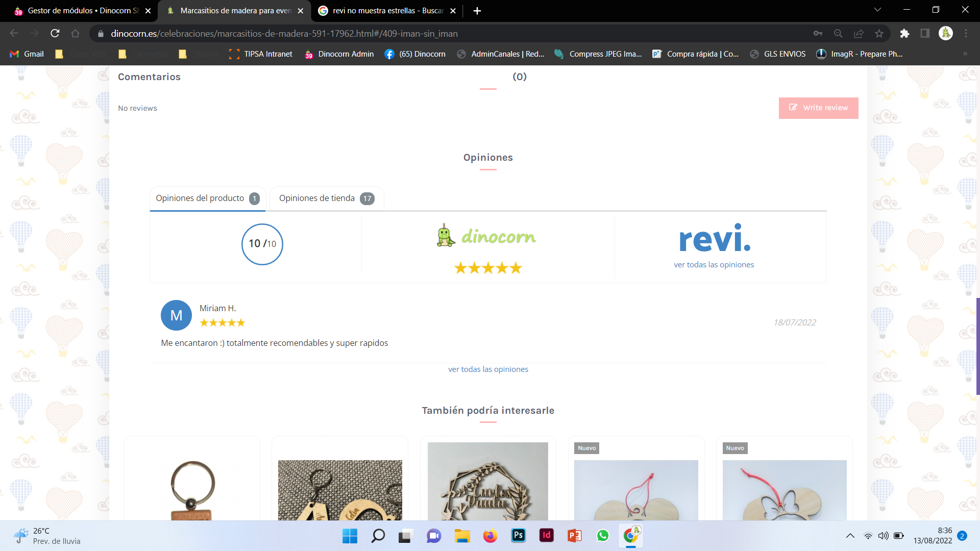This screenshot has width=980, height=551.
Task: Open the Chrome three-dot menu
Action: 966,33
